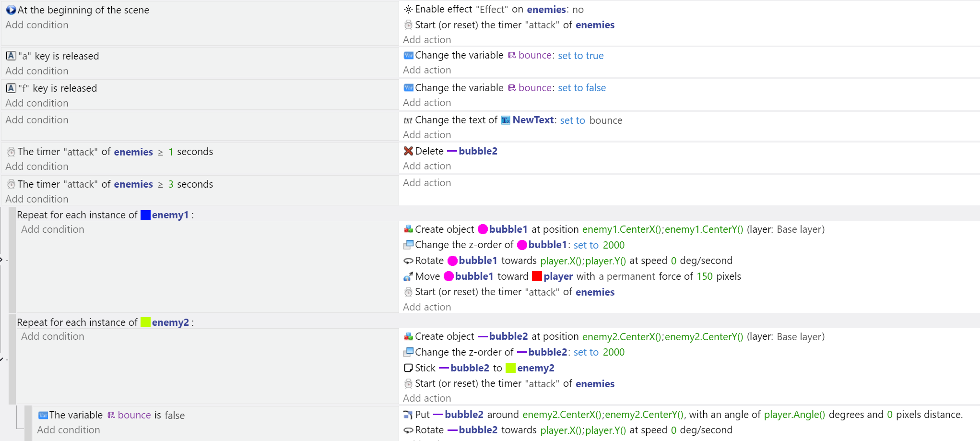Click the txt icon in the Change text action
This screenshot has height=441, width=980.
pyautogui.click(x=408, y=120)
